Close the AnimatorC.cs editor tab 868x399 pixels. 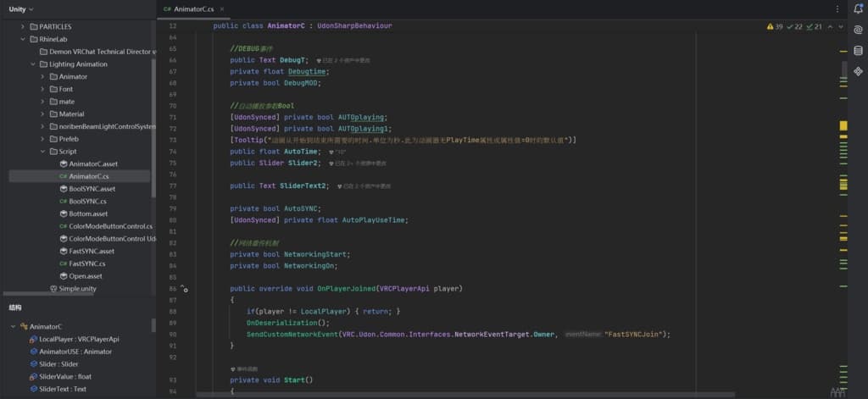[x=222, y=9]
